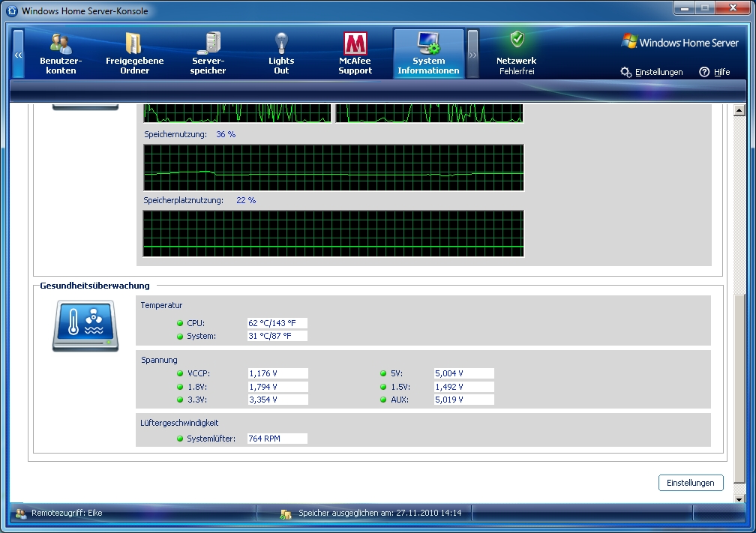Click the Einstellungen gear icon
The width and height of the screenshot is (756, 533).
[x=625, y=72]
